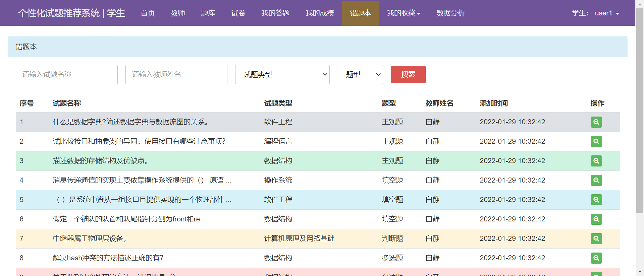This screenshot has width=644, height=276.
Task: Click the view icon for 描述数据的存储结构及优缺点
Action: tap(596, 161)
